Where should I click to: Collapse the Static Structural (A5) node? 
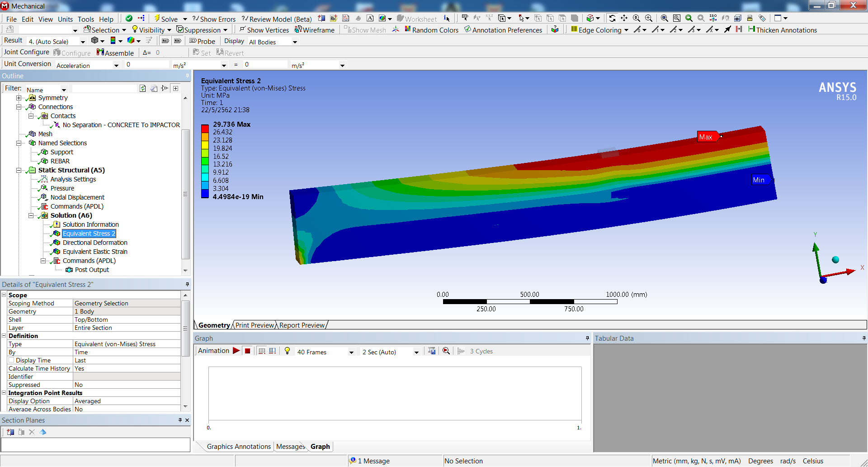[x=19, y=170]
